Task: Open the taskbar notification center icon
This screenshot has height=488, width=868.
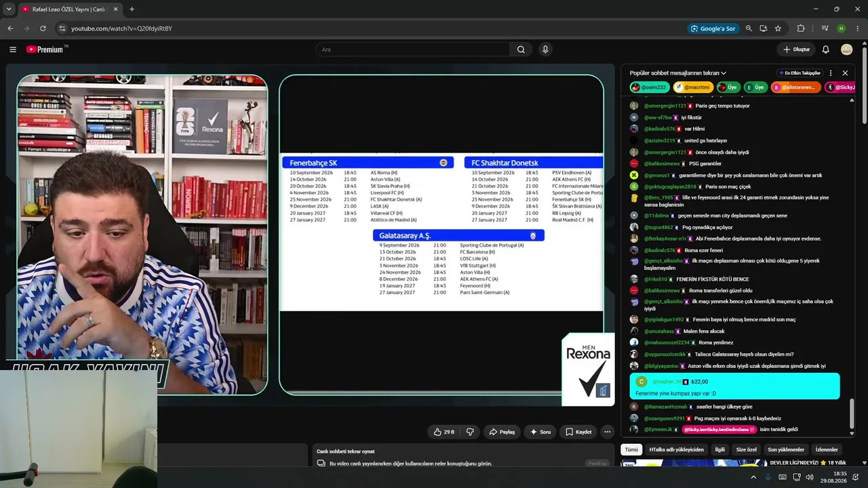Action: (x=857, y=477)
